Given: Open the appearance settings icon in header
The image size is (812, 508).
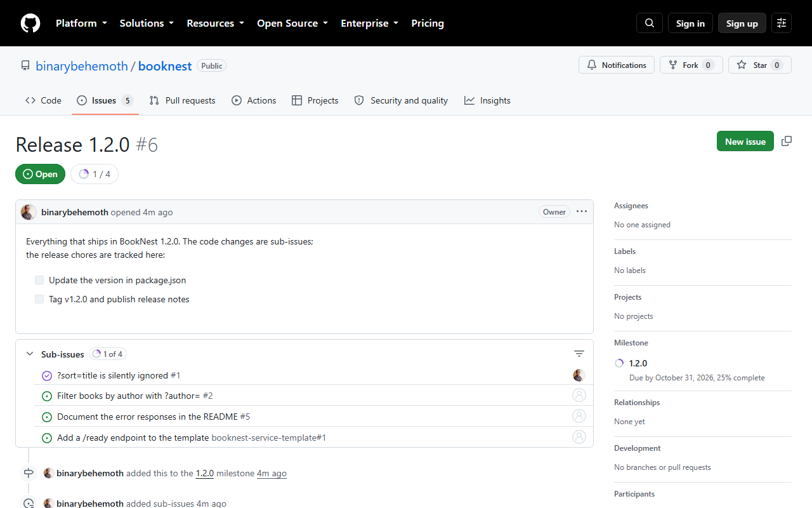Looking at the screenshot, I should pyautogui.click(x=782, y=23).
